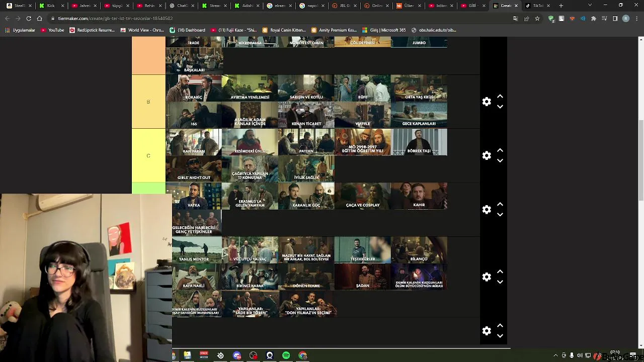Open the Extensions puzzle icon

point(594,19)
